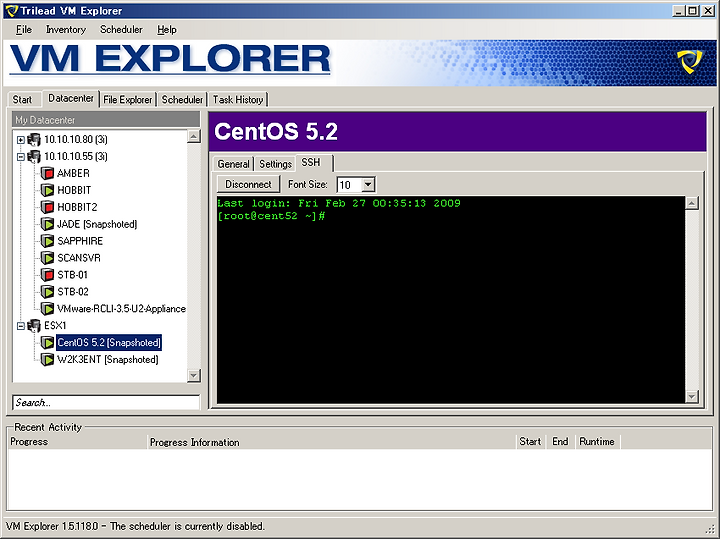The height and width of the screenshot is (539, 720).
Task: Click the yellow shield logo in banner
Action: [x=690, y=62]
